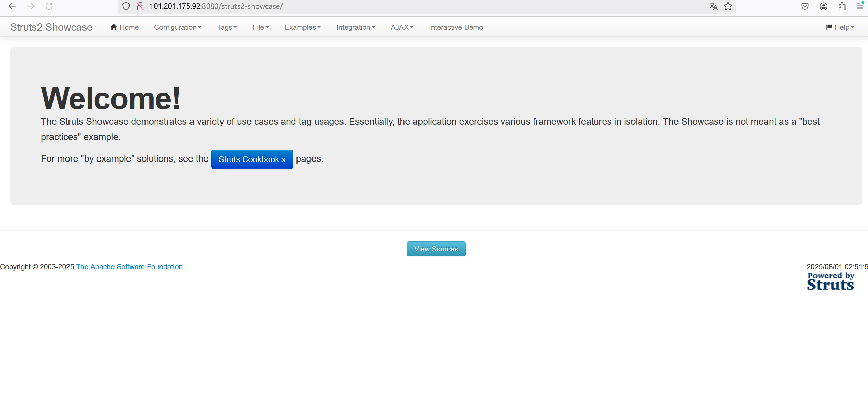The width and height of the screenshot is (868, 414).
Task: Click the translate page icon
Action: [x=713, y=6]
